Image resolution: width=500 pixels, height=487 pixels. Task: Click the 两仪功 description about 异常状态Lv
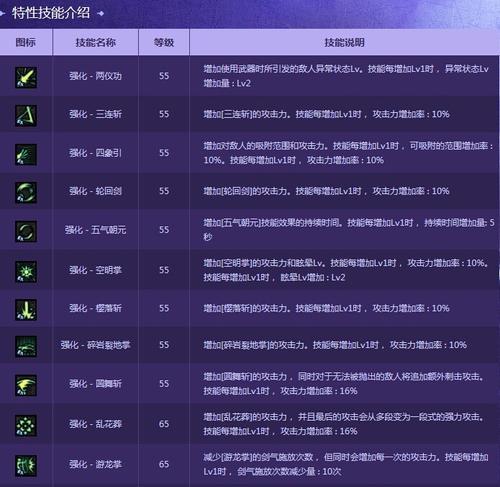[x=346, y=76]
